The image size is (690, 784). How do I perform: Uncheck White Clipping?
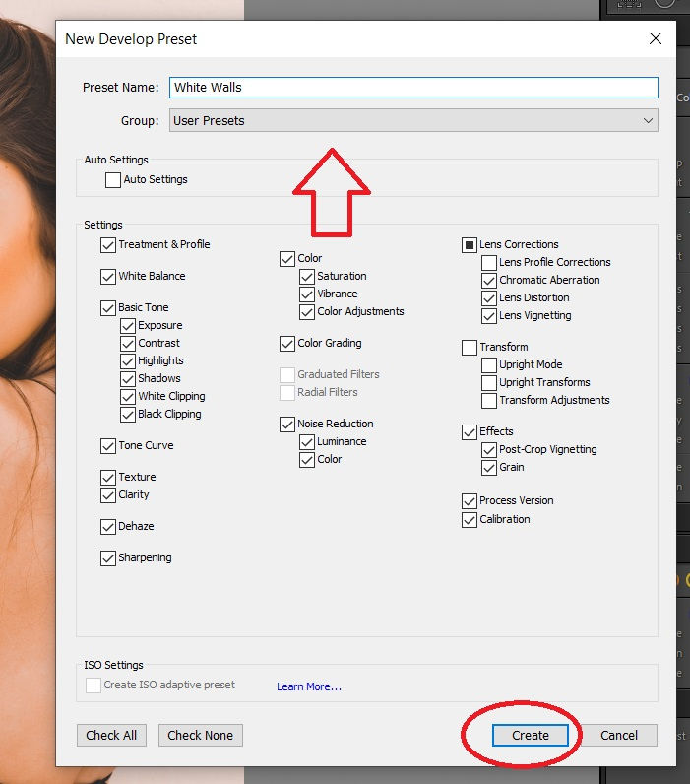pyautogui.click(x=128, y=397)
